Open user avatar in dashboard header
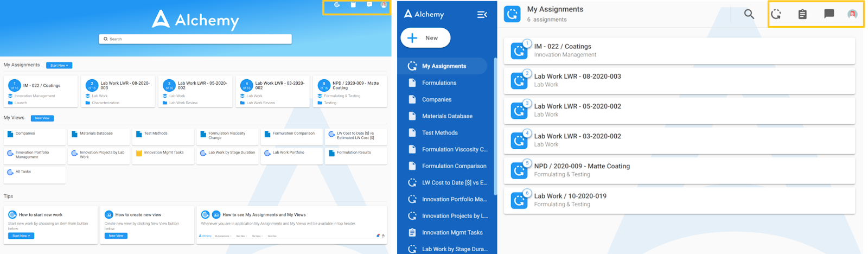The width and height of the screenshot is (868, 254). [384, 5]
